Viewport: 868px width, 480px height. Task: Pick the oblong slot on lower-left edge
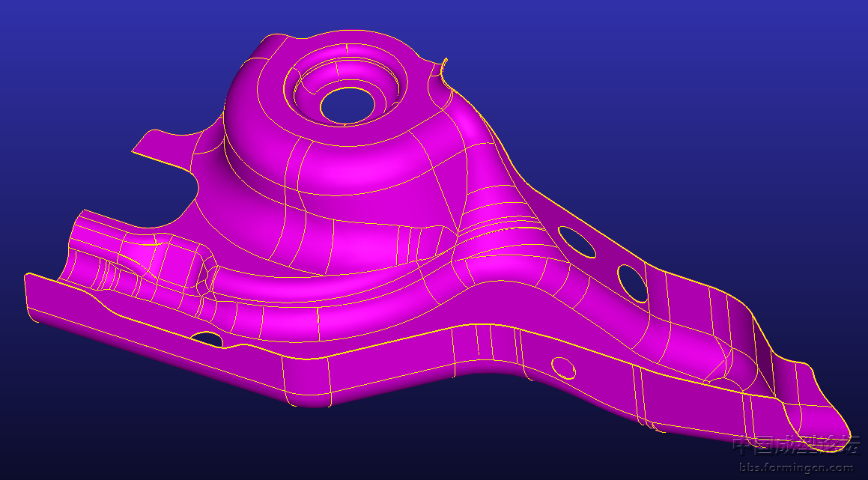(207, 338)
